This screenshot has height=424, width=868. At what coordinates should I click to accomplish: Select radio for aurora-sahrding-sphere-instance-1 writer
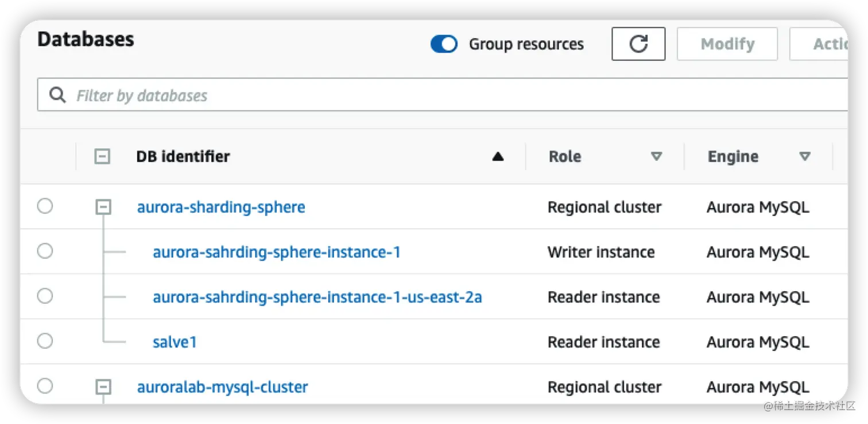pyautogui.click(x=45, y=251)
